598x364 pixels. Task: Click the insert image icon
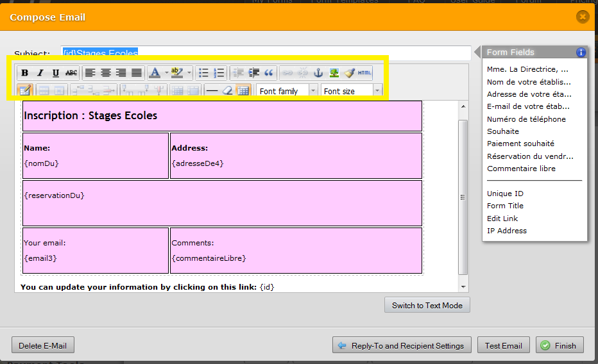334,73
